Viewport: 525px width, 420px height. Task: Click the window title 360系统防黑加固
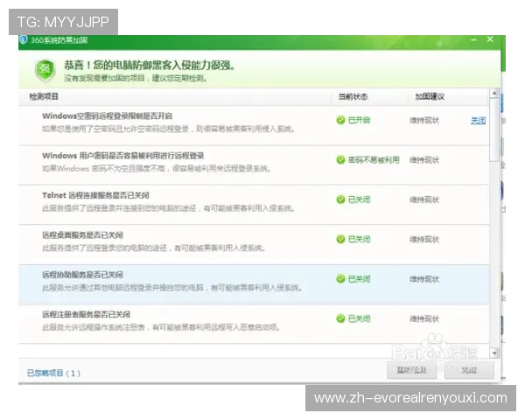(59, 40)
